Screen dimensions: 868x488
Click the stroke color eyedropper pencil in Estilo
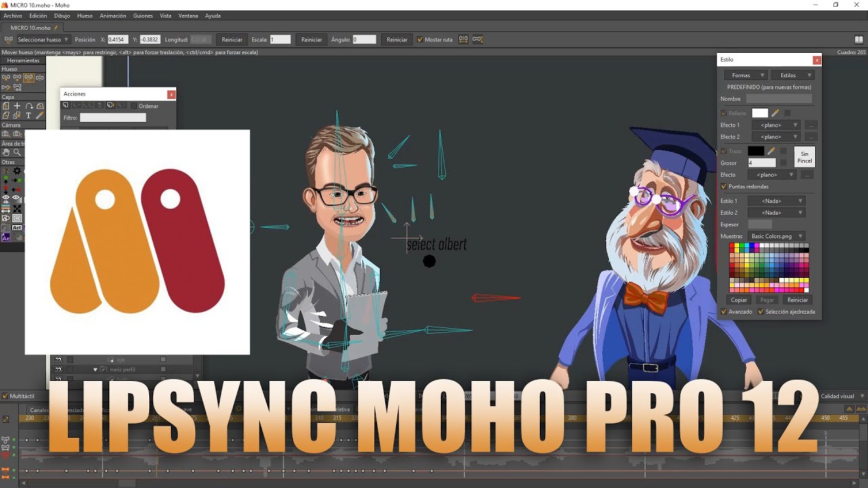click(x=771, y=150)
